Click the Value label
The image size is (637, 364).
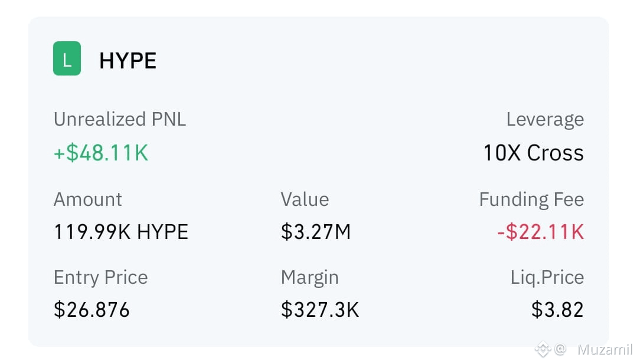305,199
